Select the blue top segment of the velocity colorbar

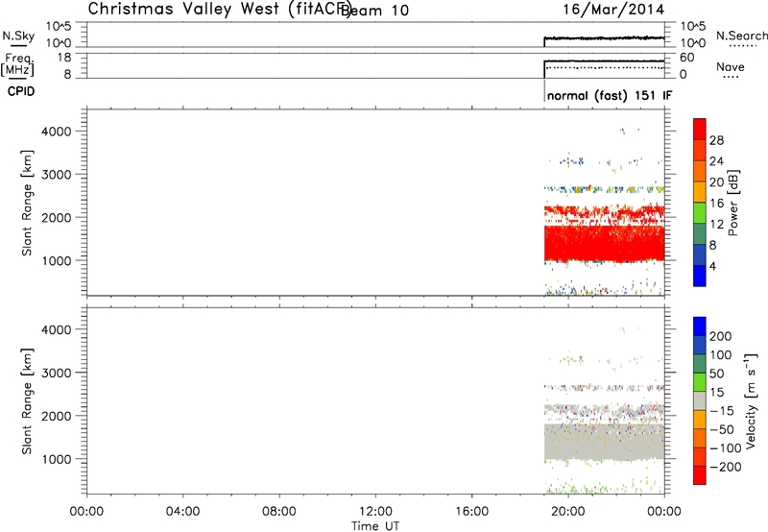(x=700, y=326)
